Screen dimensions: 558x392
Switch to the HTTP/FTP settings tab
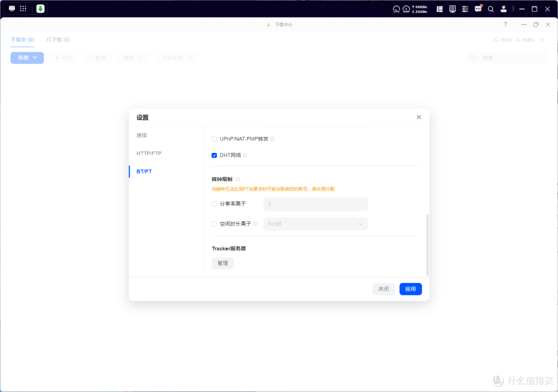(x=149, y=153)
